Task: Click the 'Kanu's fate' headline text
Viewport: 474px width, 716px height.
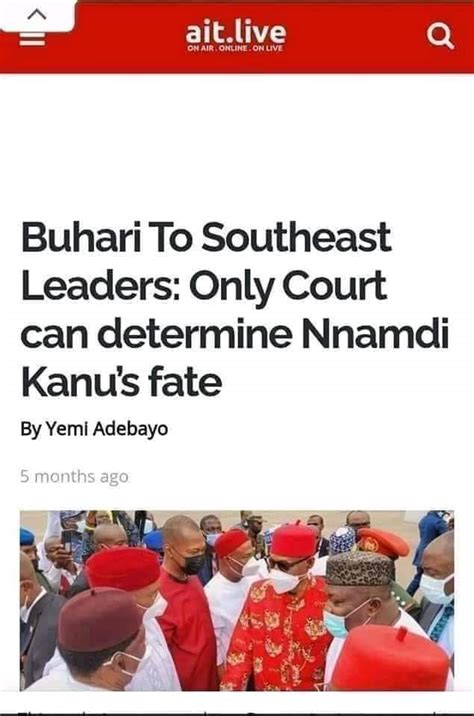Action: (121, 381)
